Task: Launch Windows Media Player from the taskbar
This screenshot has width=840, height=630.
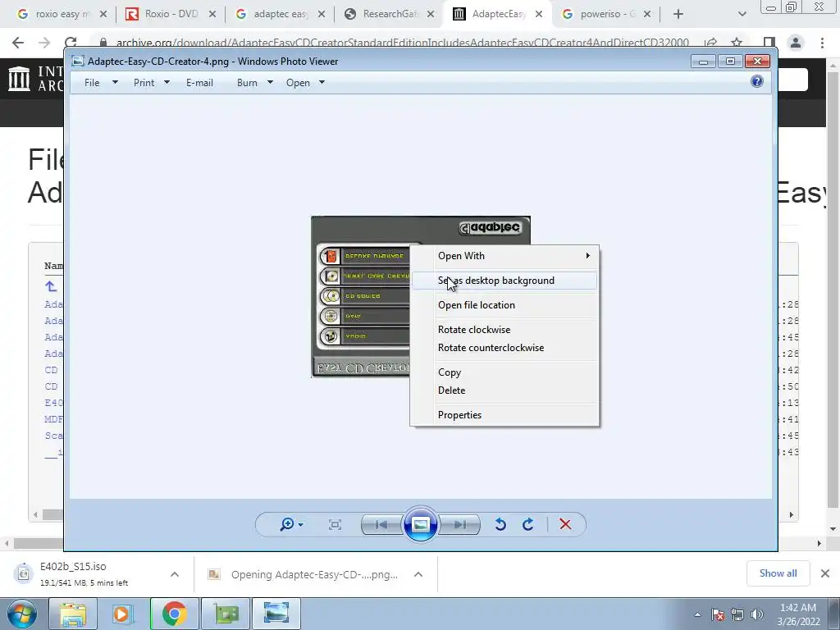Action: coord(122,614)
